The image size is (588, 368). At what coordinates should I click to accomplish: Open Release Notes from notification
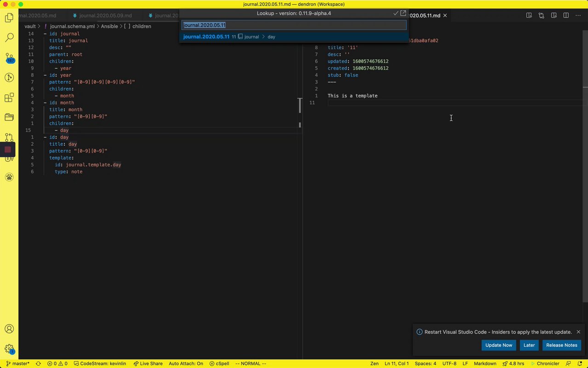point(561,345)
